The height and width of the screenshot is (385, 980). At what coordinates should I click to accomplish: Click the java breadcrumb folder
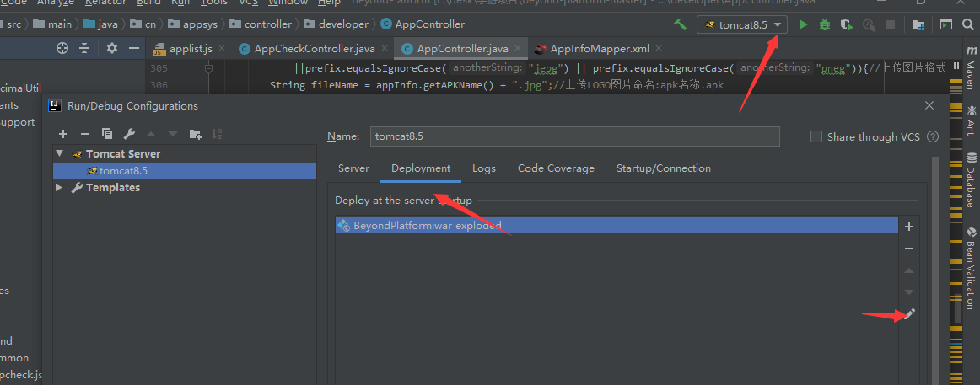(100, 24)
